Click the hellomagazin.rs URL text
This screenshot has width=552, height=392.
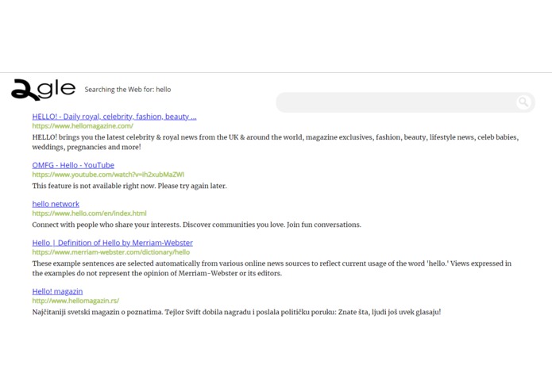(x=75, y=301)
